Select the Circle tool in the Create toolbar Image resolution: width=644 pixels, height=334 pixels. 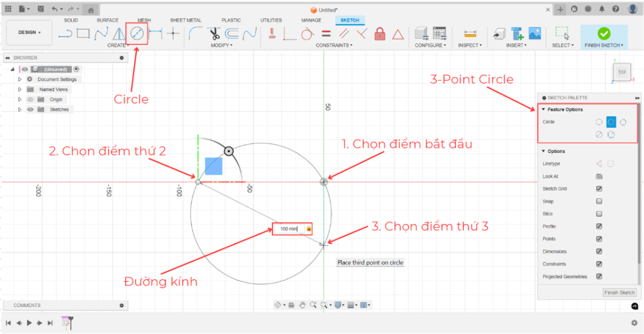coord(137,33)
